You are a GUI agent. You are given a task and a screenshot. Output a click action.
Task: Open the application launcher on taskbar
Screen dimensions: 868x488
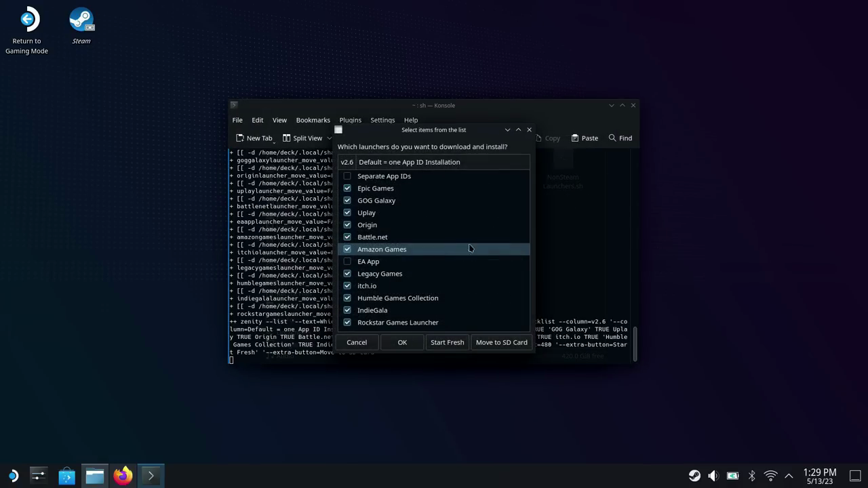tap(12, 476)
